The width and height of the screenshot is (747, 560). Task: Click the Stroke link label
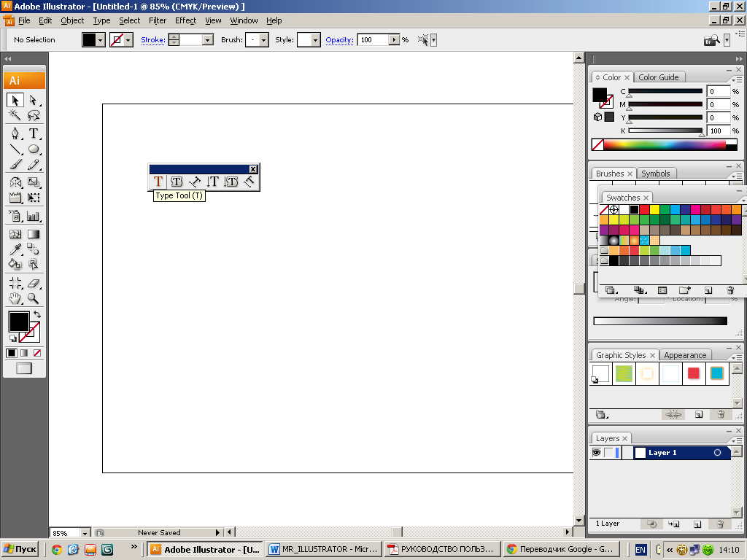click(x=153, y=40)
